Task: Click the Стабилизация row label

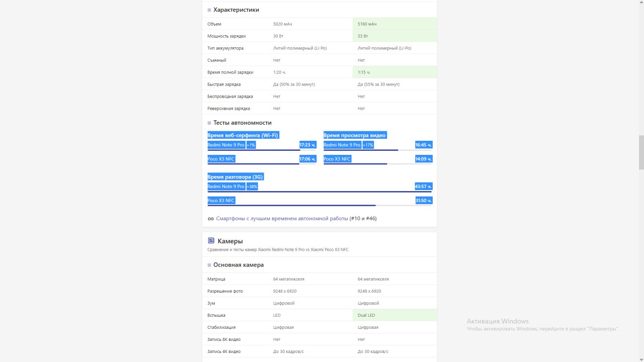Action: coord(222,327)
